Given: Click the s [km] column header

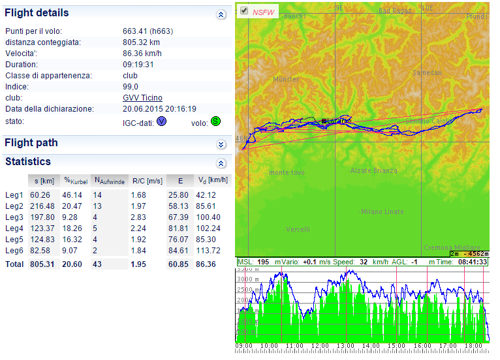Looking at the screenshot, I should tap(44, 181).
